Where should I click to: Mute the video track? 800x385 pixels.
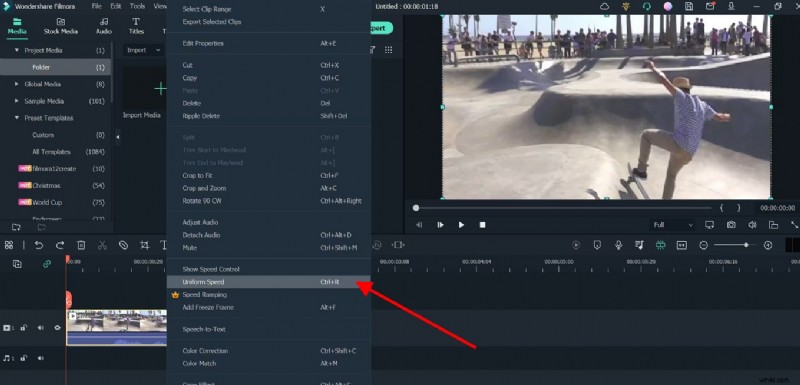coord(40,328)
